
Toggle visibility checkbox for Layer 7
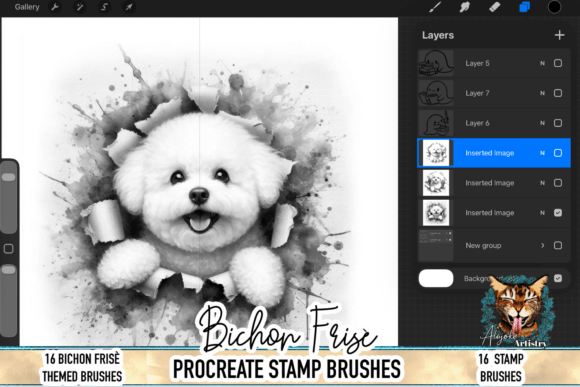tap(558, 93)
